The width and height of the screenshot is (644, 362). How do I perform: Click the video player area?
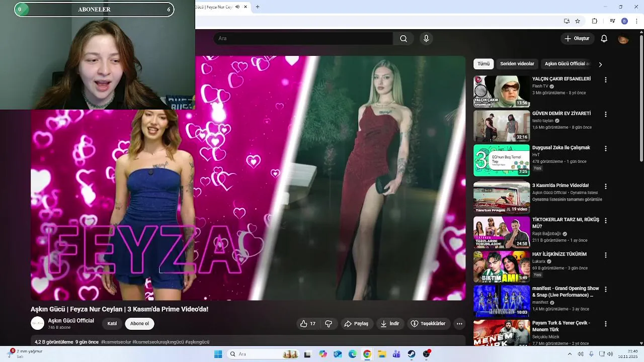click(248, 178)
